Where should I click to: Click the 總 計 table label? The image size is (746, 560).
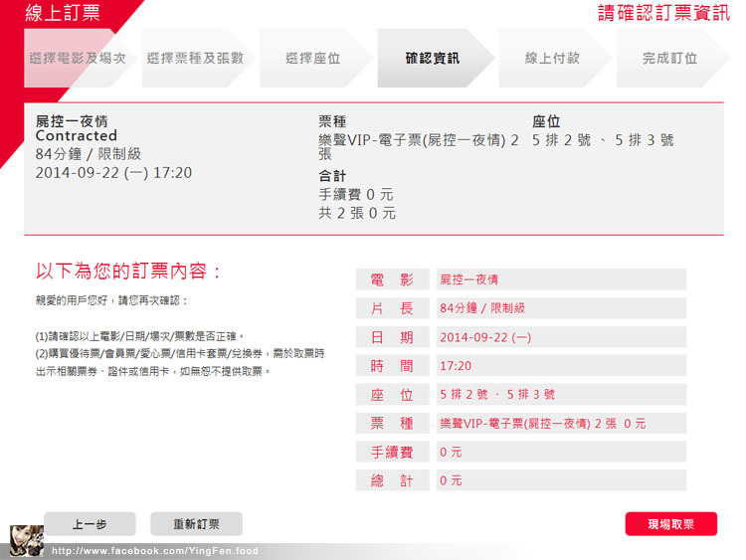(392, 480)
